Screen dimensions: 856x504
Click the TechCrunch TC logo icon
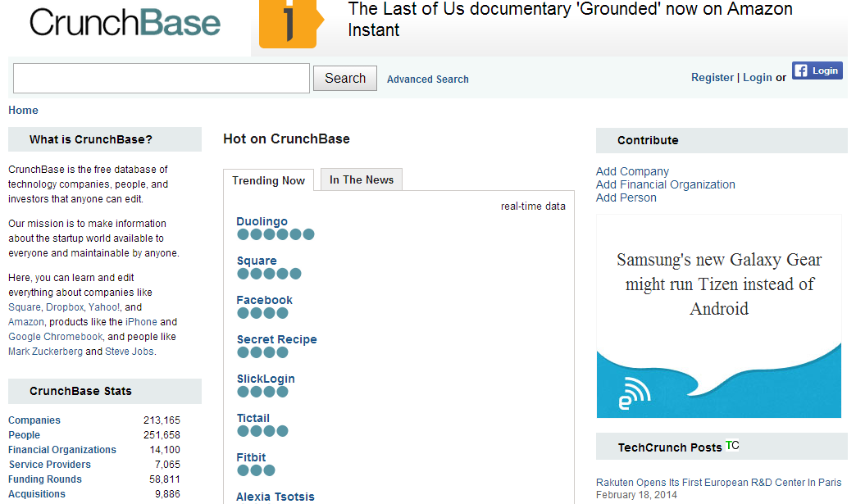[x=732, y=446]
